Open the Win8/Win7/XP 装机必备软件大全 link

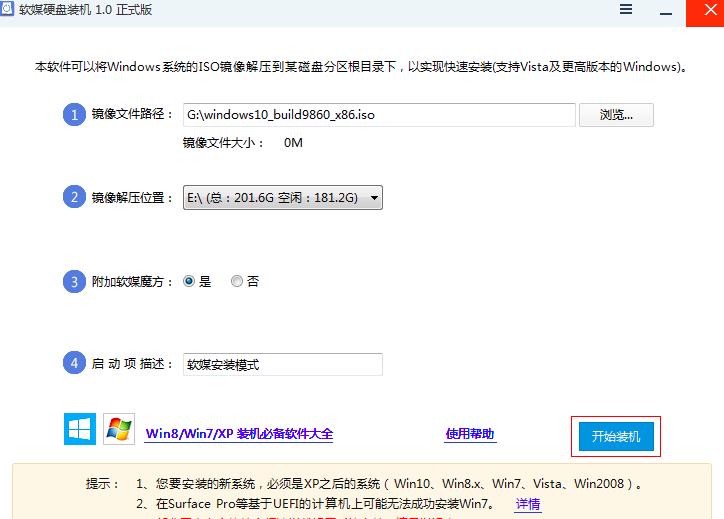(x=239, y=434)
